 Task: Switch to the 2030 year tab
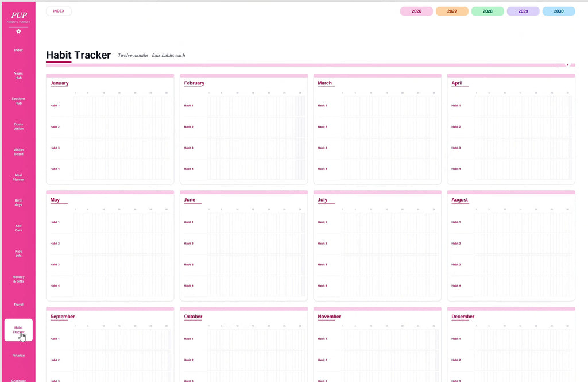tap(559, 11)
